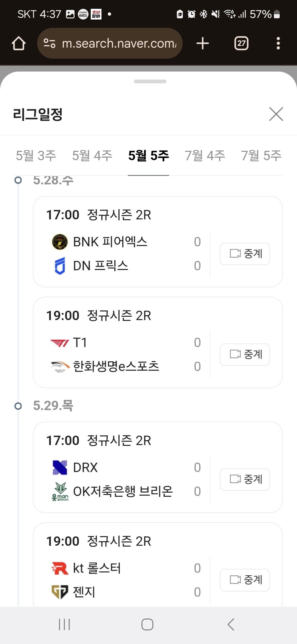Image resolution: width=297 pixels, height=644 pixels.
Task: Open a new browser tab
Action: click(x=203, y=43)
